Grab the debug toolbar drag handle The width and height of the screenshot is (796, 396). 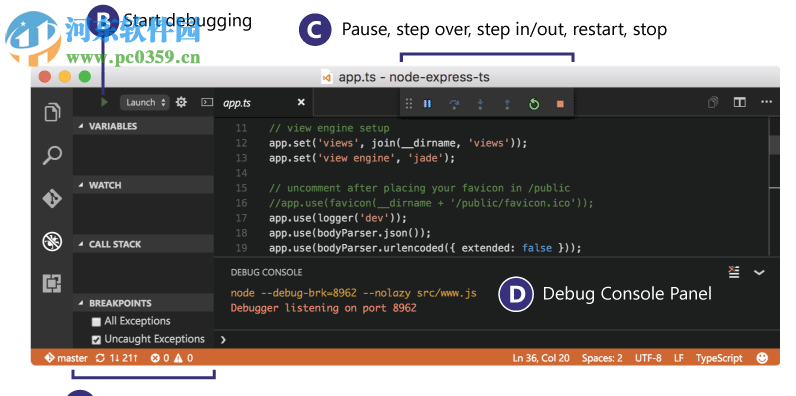(409, 104)
